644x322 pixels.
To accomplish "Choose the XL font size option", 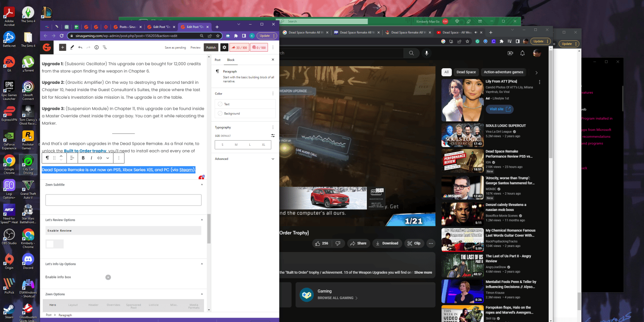I will (263, 145).
